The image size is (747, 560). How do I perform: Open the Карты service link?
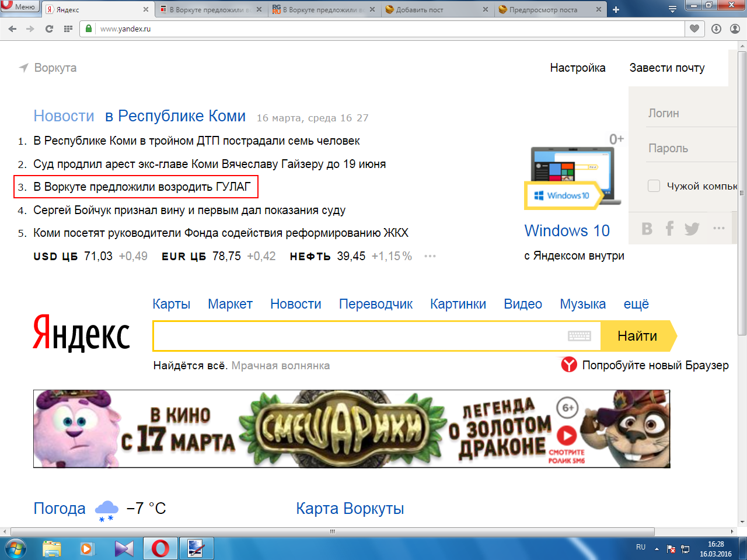(x=172, y=304)
